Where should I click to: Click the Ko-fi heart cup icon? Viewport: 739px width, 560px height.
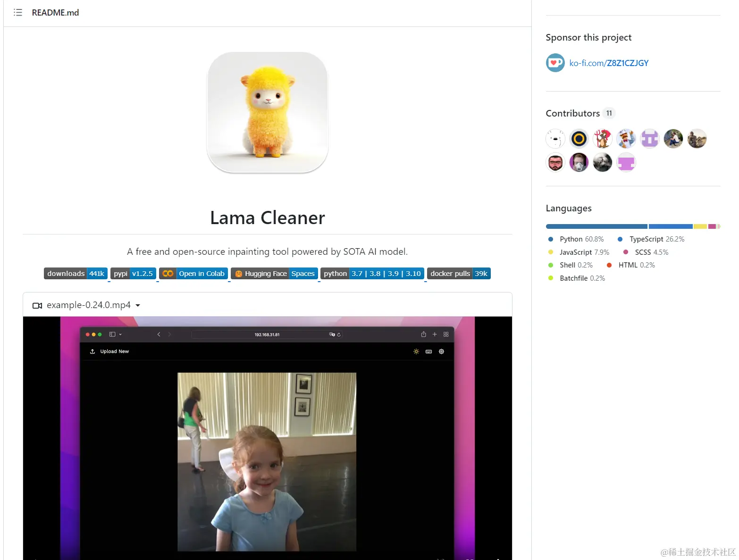coord(555,63)
